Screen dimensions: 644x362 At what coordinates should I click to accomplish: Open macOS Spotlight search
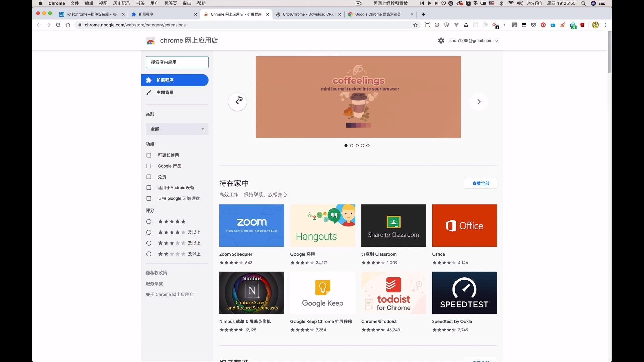pyautogui.click(x=583, y=3)
